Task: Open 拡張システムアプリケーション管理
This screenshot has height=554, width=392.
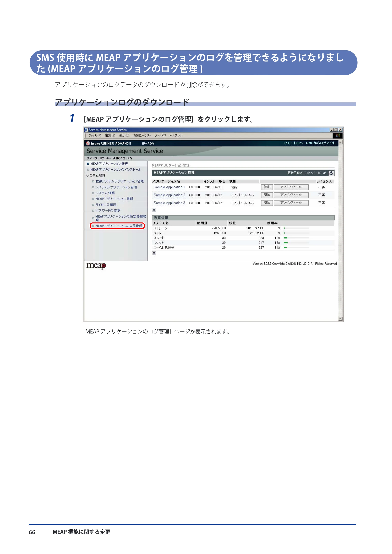Action: coord(120,181)
